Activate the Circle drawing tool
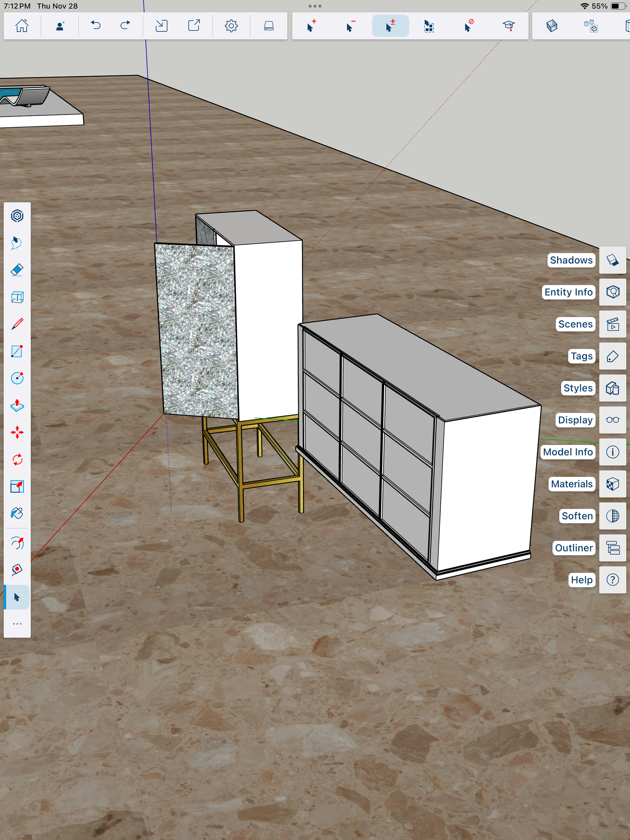The image size is (630, 840). click(17, 378)
